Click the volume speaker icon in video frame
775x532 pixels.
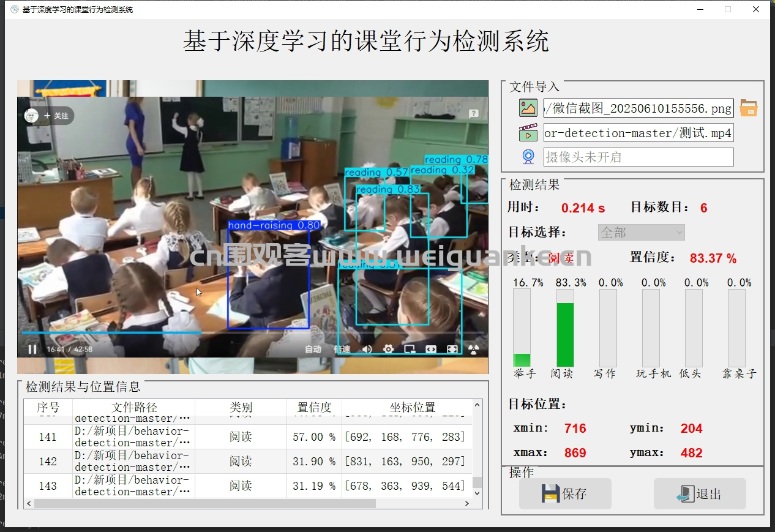pos(367,350)
